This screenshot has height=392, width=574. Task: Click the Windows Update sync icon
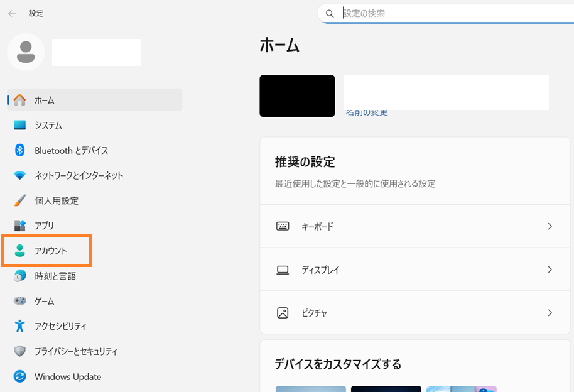[19, 376]
